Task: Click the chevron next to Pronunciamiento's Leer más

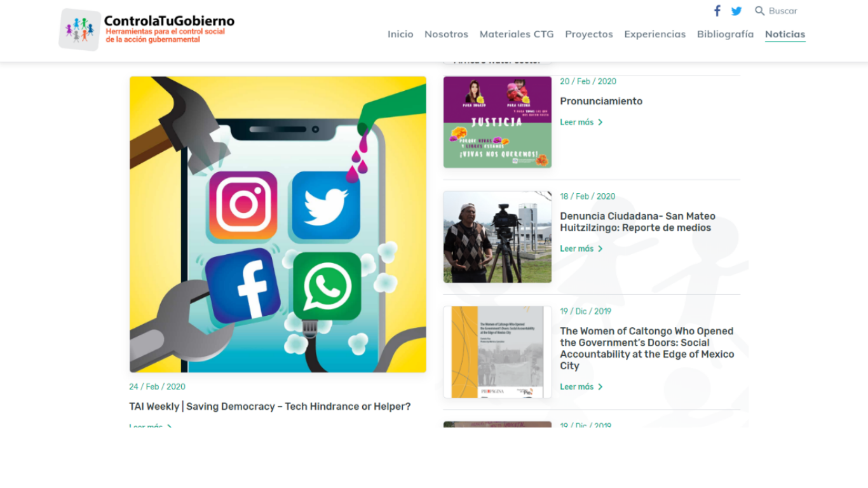Action: click(x=600, y=123)
